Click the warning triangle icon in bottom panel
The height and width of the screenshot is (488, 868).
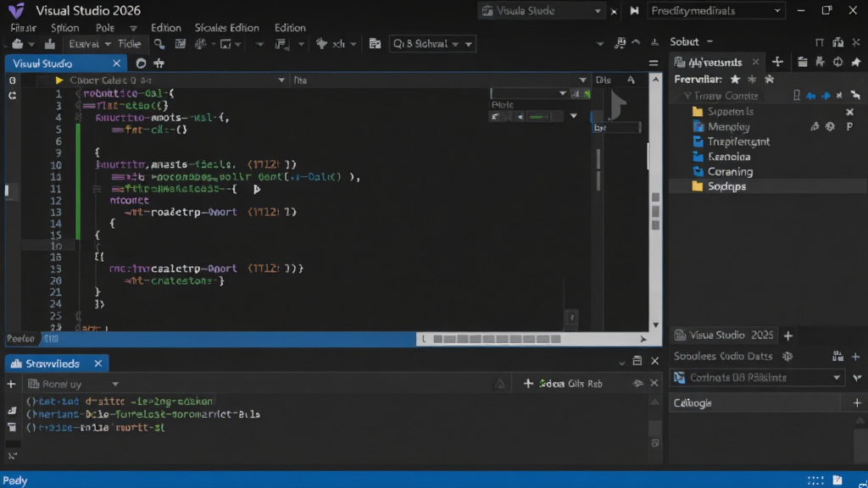(x=500, y=384)
